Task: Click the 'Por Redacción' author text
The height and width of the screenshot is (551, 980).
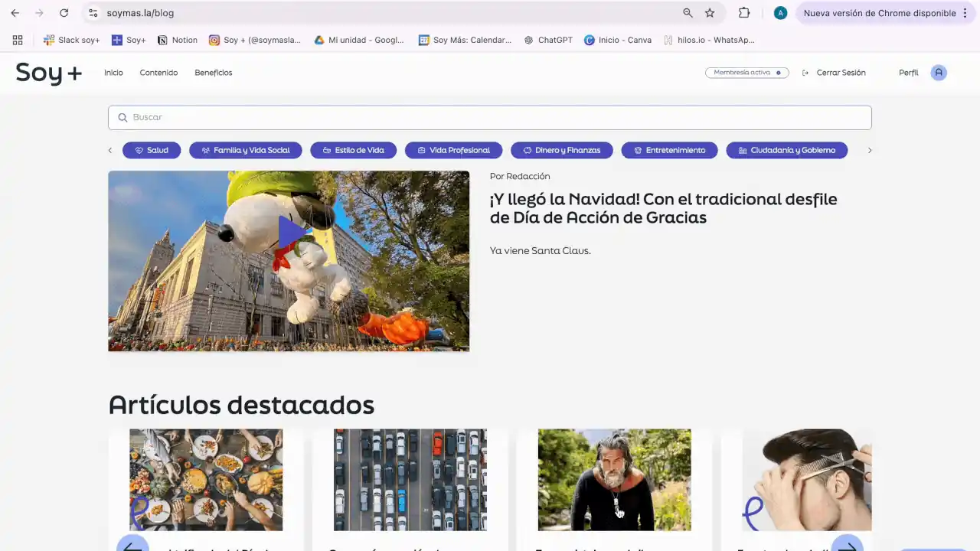Action: coord(520,176)
